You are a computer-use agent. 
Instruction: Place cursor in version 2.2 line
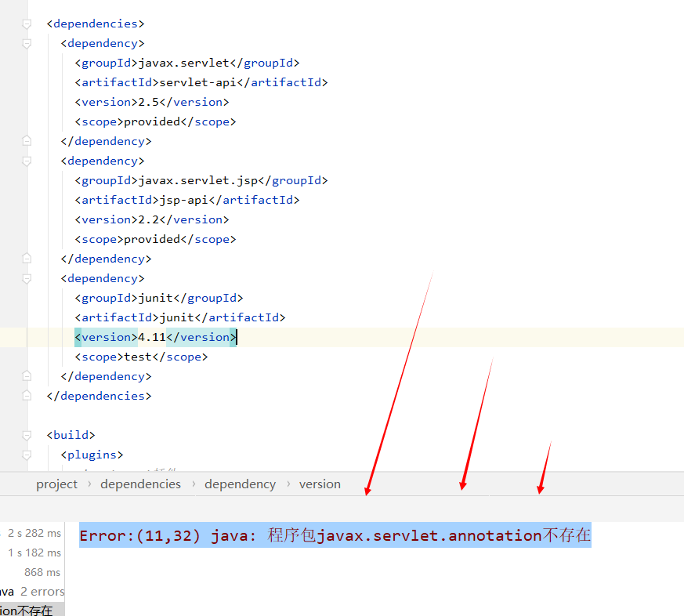pos(151,220)
